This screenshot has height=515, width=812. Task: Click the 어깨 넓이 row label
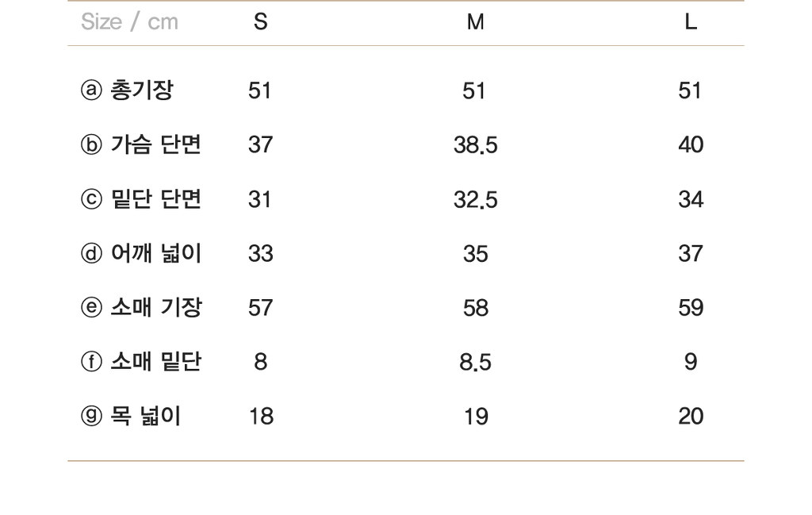pyautogui.click(x=156, y=253)
